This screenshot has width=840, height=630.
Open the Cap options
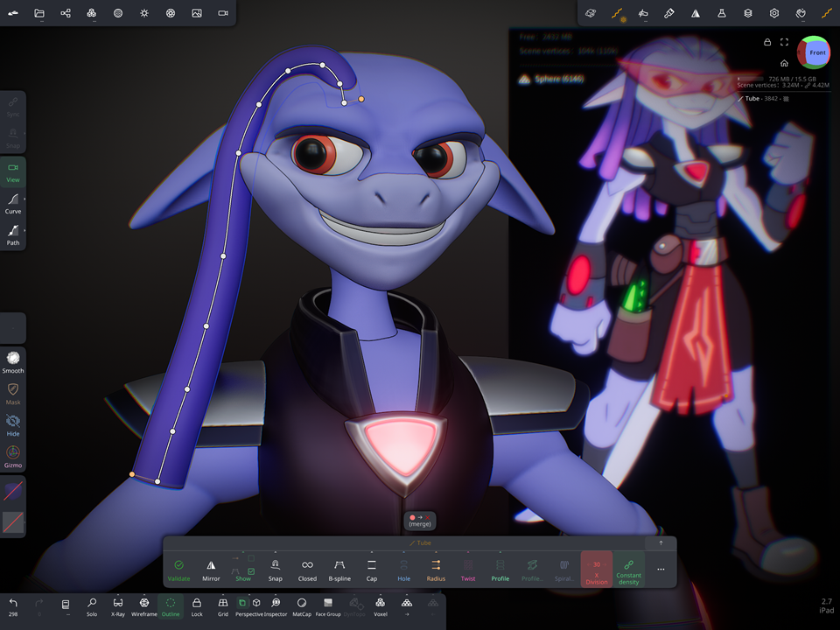point(372,570)
